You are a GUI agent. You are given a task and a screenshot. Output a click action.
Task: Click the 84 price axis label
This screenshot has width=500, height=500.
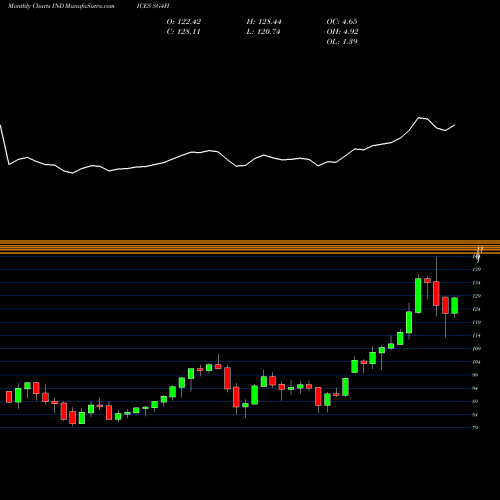pyautogui.click(x=476, y=415)
